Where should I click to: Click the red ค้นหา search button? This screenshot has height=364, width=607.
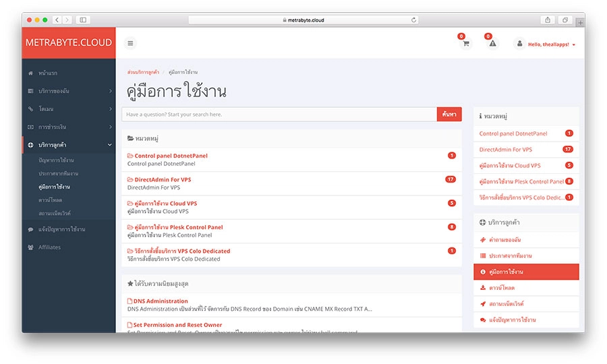449,115
